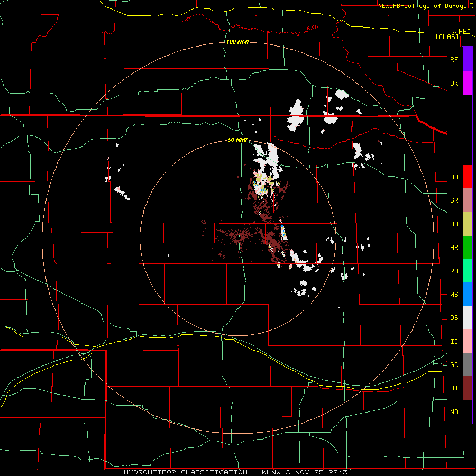Click the ND legend label
The width and height of the screenshot is (476, 476).
(454, 412)
